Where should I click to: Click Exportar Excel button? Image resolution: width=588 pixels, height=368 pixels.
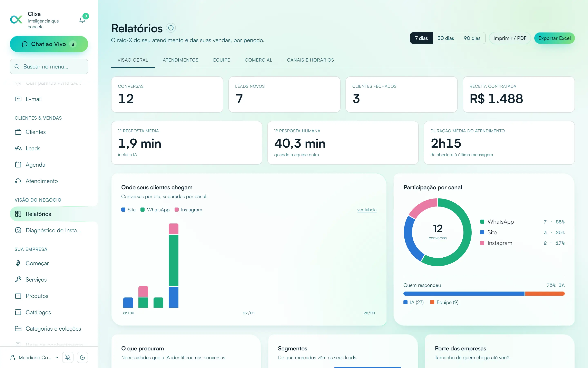pyautogui.click(x=555, y=38)
